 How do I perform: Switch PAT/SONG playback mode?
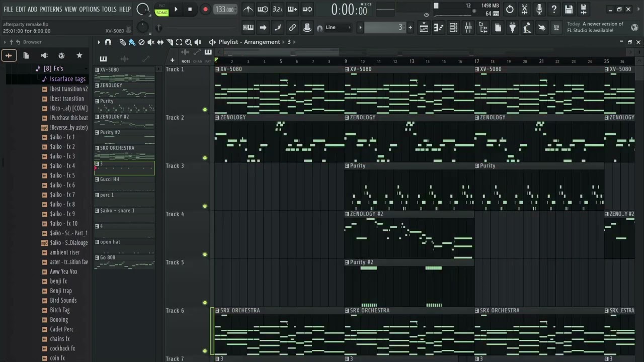pos(162,10)
